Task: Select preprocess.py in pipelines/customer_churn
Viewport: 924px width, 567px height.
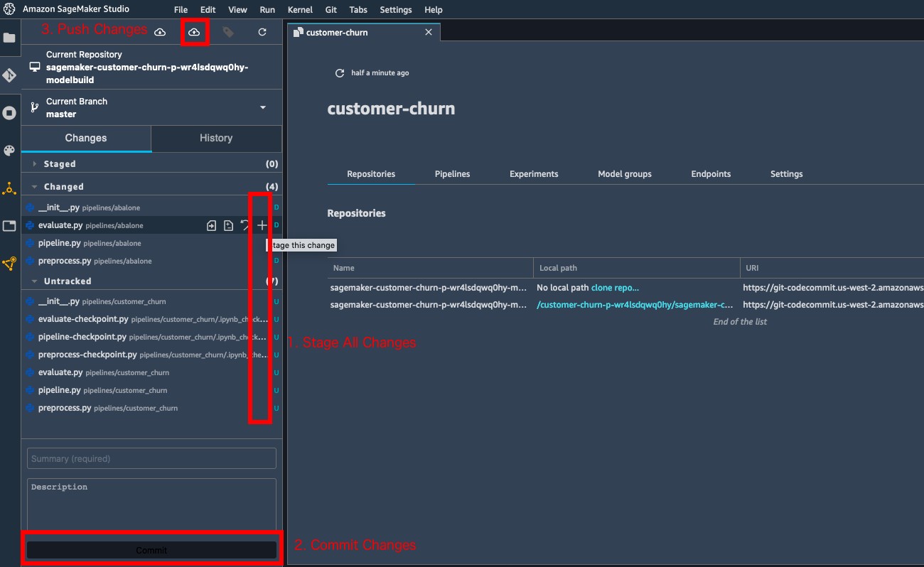Action: tap(151, 408)
